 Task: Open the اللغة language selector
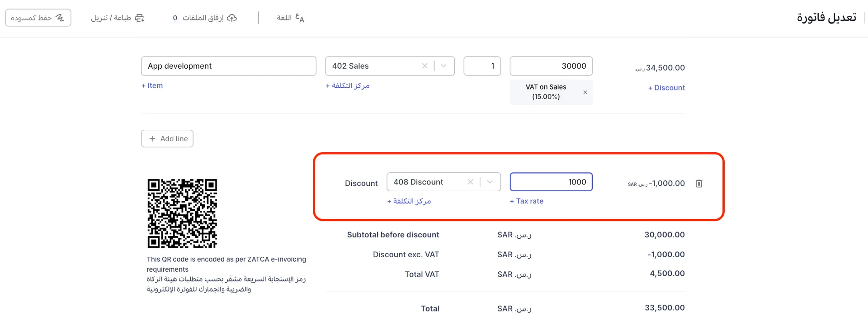pyautogui.click(x=285, y=18)
